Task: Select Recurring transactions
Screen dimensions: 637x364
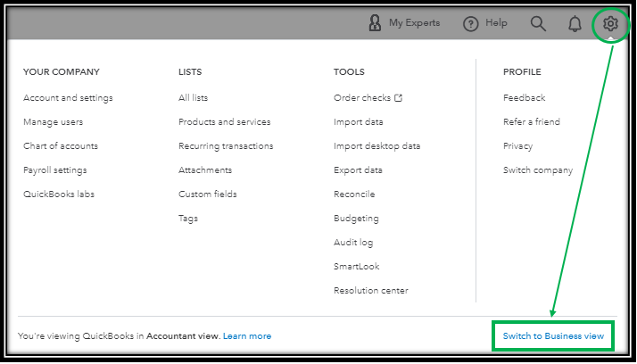Action: point(226,145)
